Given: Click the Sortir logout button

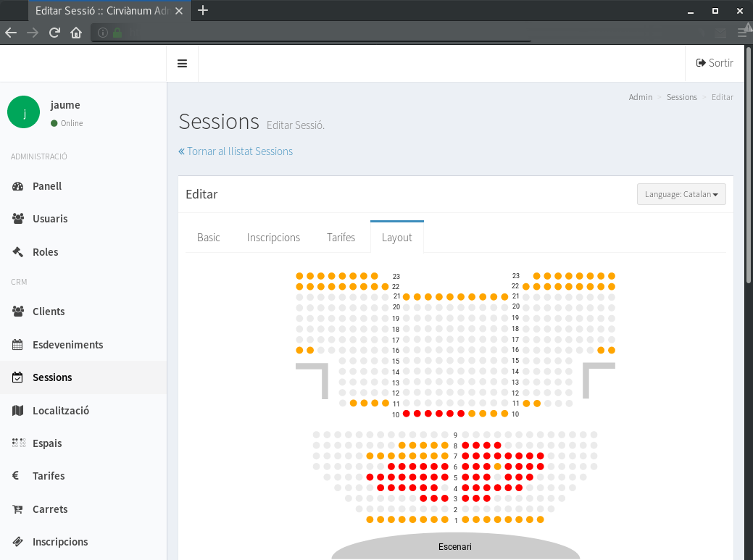Looking at the screenshot, I should pos(715,64).
